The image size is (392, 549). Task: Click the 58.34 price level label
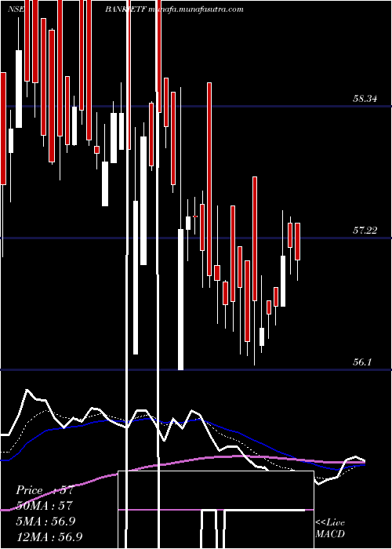pos(365,99)
